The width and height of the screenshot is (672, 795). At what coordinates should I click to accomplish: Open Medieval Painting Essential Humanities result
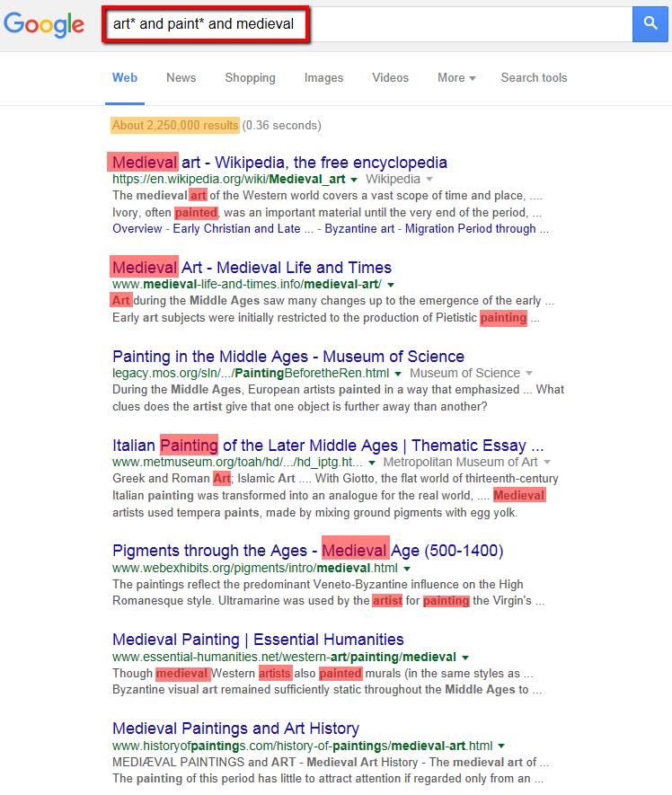(258, 640)
